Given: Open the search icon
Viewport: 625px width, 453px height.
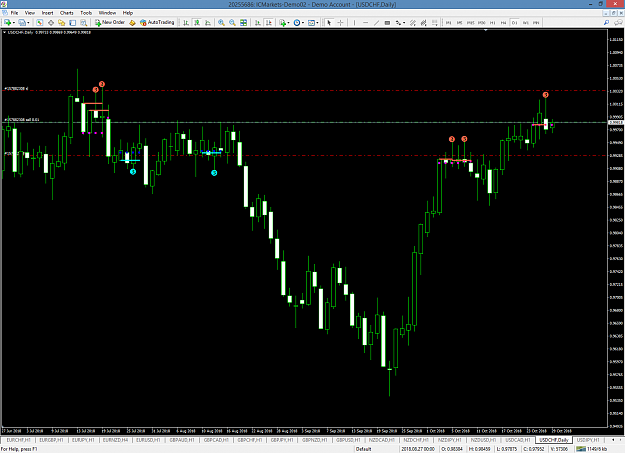Looking at the screenshot, I should pyautogui.click(x=606, y=23).
